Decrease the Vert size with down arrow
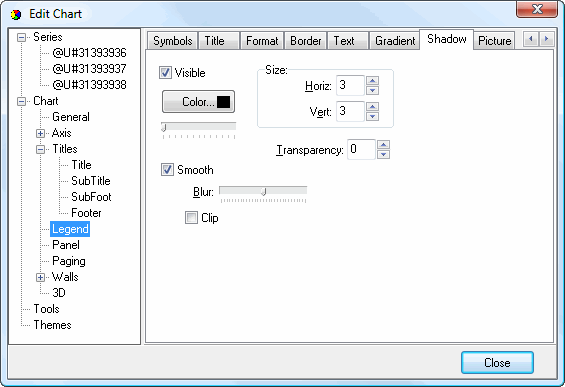565x387 pixels. coord(372,116)
